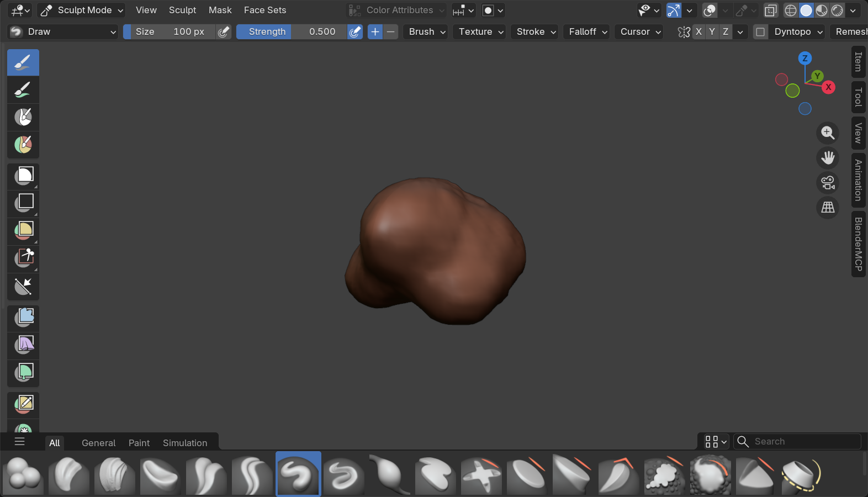Click the brush Strength slider field
The image size is (868, 497).
click(292, 32)
